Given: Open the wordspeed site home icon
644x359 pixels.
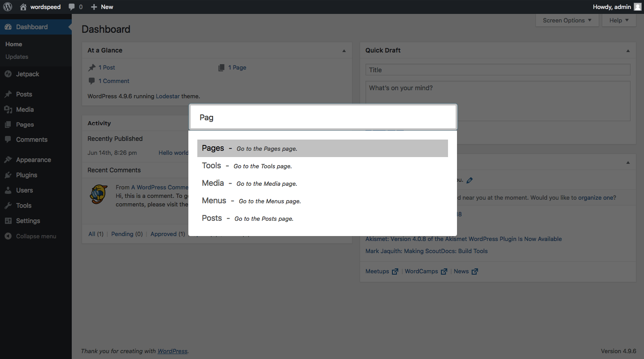Looking at the screenshot, I should (23, 7).
